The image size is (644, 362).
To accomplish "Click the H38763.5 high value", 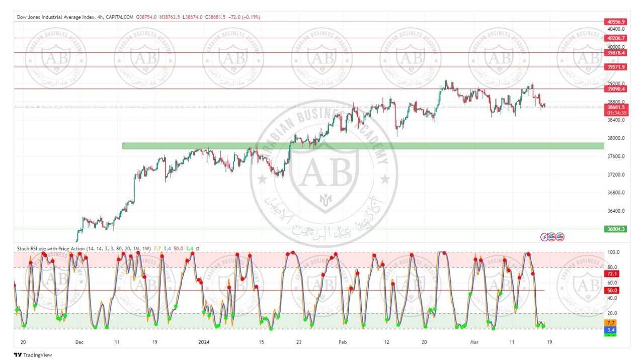I will tap(170, 17).
